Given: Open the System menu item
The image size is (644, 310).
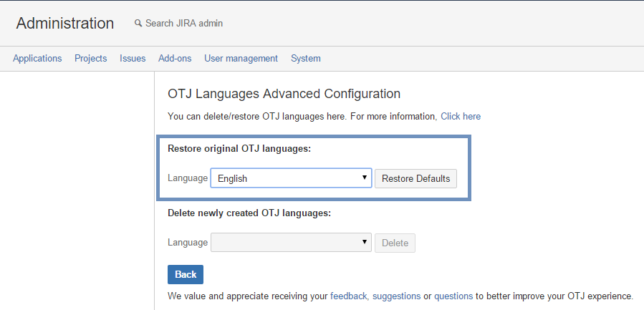Looking at the screenshot, I should tap(306, 58).
